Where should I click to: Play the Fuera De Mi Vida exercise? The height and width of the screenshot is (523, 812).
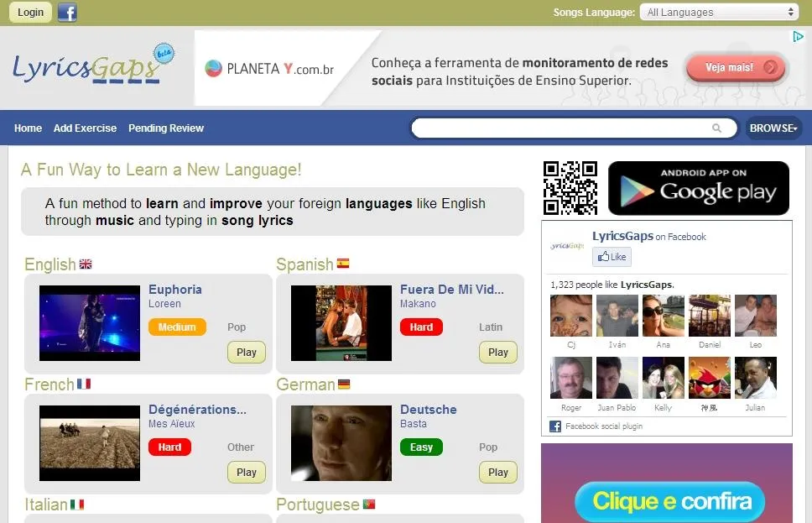498,352
